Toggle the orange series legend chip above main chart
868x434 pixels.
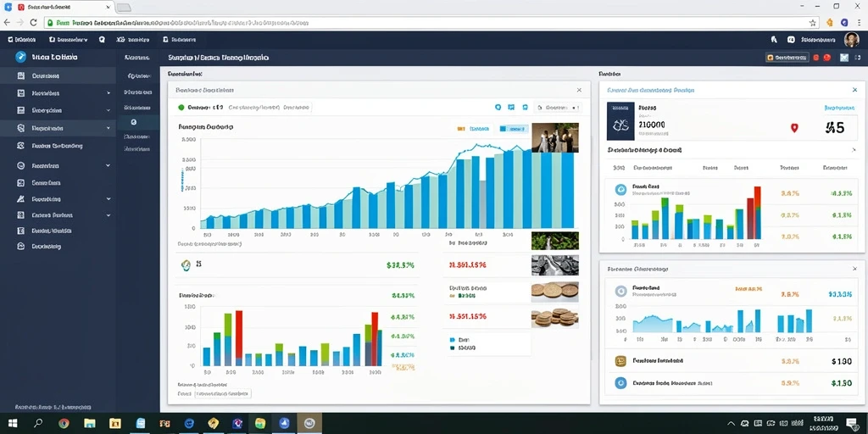pos(474,129)
